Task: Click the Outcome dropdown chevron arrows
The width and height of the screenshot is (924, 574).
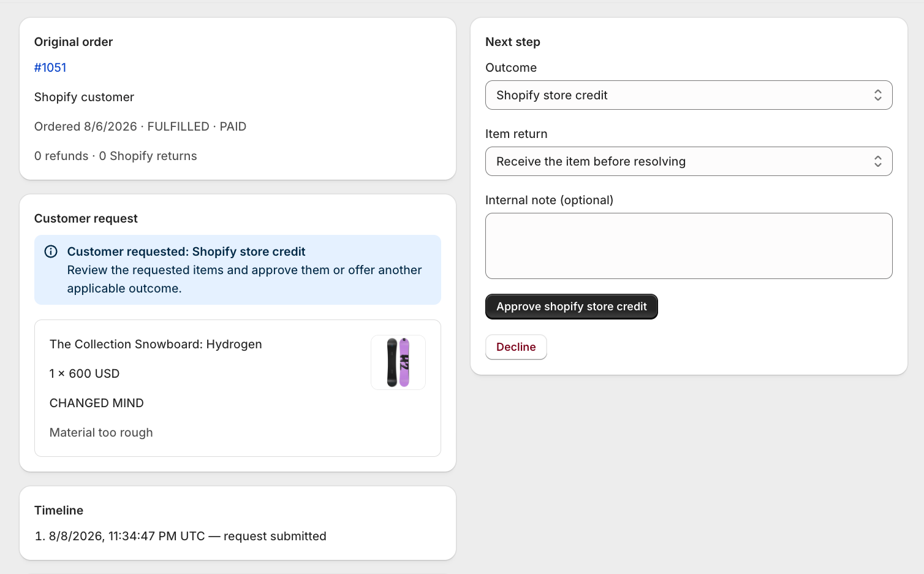Action: tap(877, 95)
